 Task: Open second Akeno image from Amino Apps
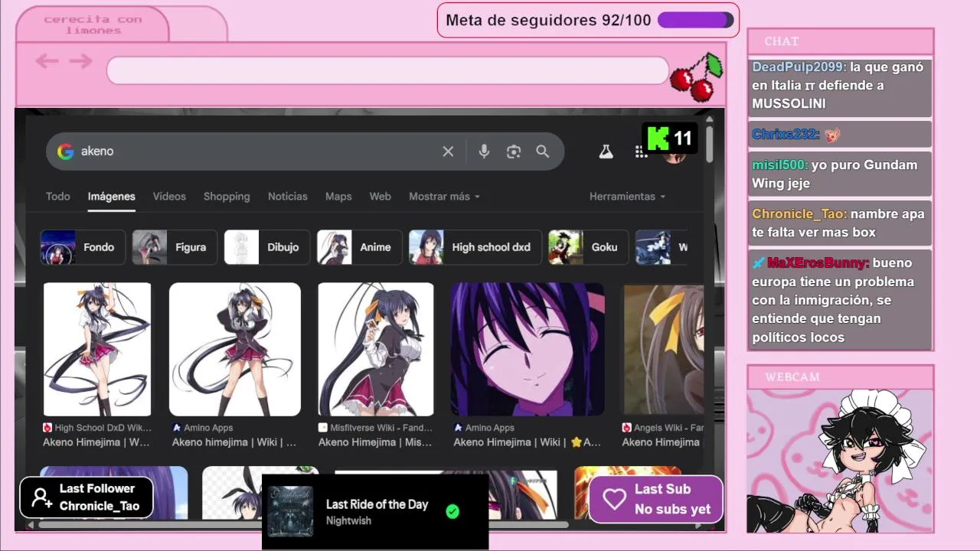click(235, 349)
